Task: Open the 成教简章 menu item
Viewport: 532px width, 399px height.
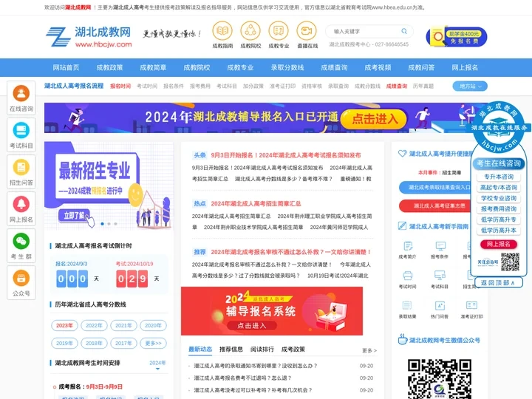Action: click(x=153, y=67)
